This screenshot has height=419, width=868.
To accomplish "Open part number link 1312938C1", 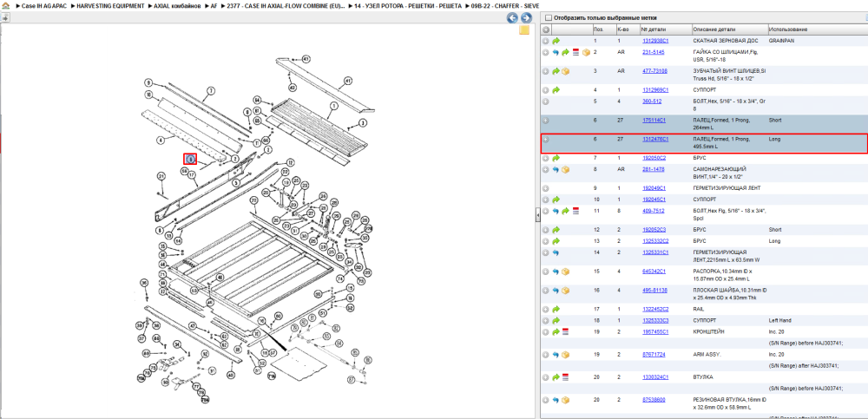I will (655, 41).
